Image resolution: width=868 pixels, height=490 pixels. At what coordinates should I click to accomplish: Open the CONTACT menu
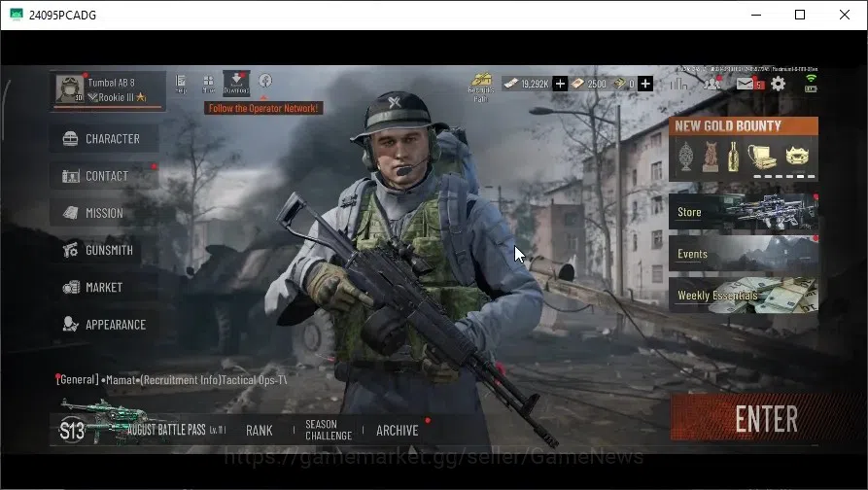[x=104, y=176]
